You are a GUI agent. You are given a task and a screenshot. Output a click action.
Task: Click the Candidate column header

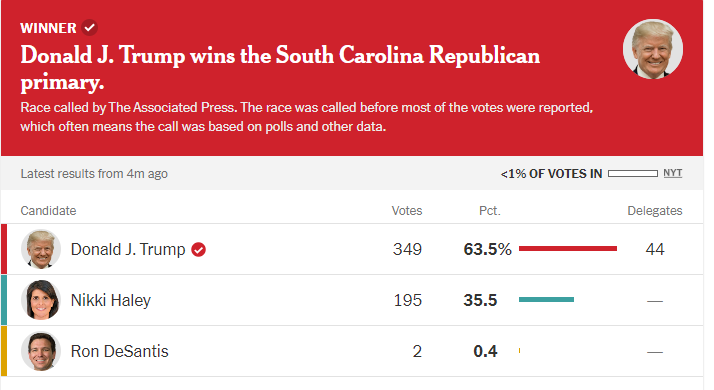[x=48, y=211]
